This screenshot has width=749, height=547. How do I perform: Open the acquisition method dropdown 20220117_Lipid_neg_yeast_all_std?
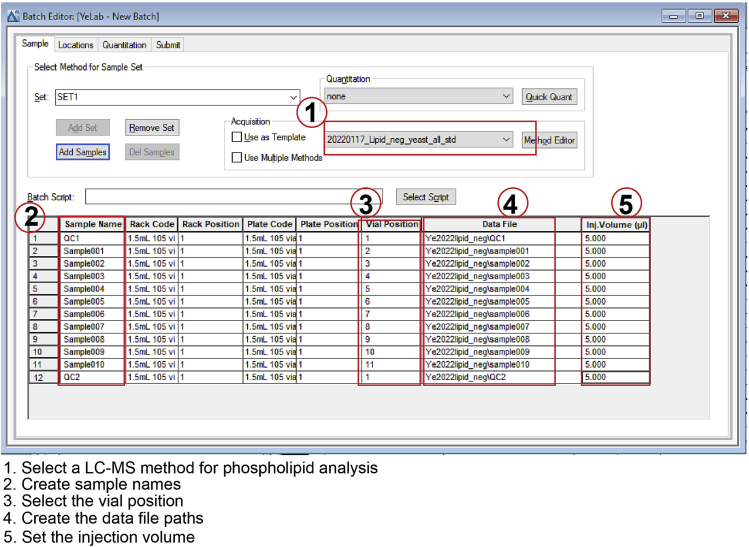point(506,139)
